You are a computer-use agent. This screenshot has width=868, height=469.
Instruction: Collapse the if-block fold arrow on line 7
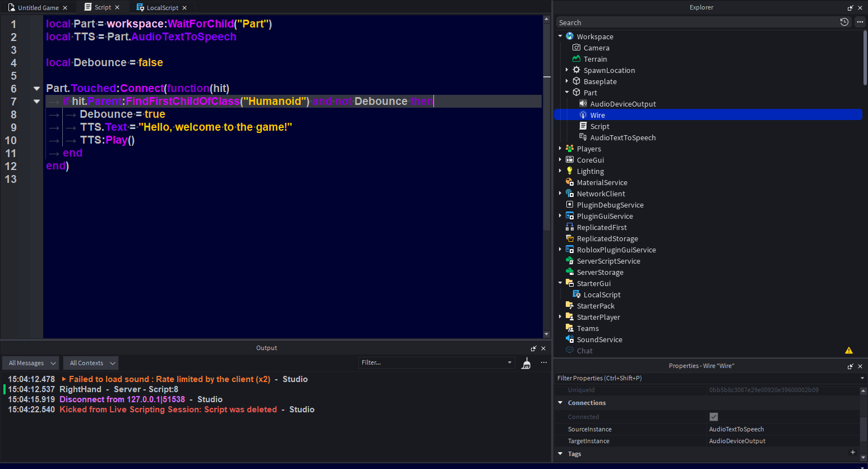pyautogui.click(x=36, y=102)
